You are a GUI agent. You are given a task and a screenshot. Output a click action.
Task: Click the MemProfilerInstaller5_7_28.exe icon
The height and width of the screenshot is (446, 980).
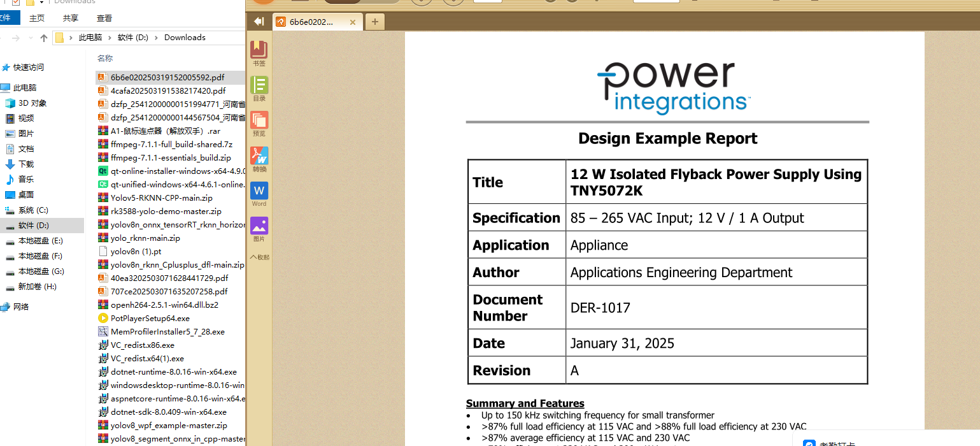pyautogui.click(x=103, y=332)
